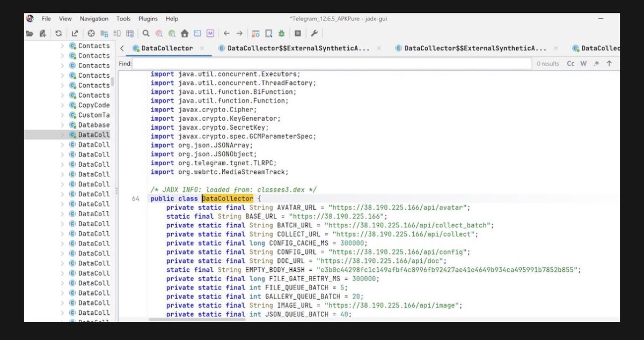Reload the loaded files
This screenshot has height=340, width=644.
click(58, 33)
